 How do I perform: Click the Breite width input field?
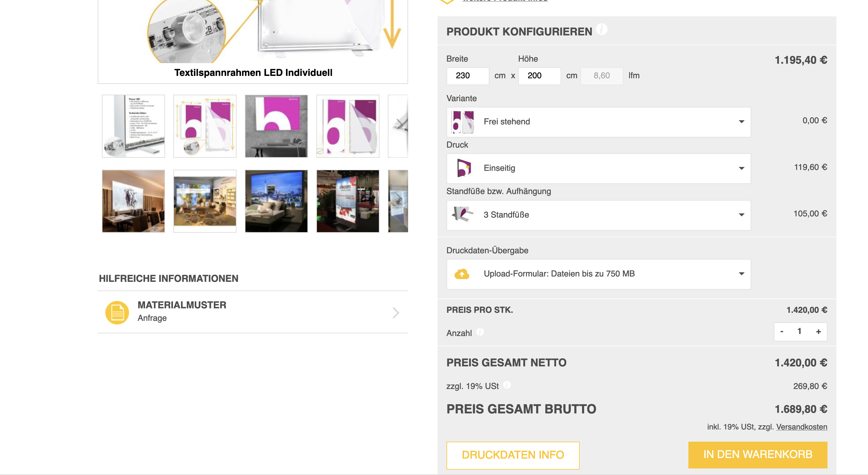[467, 76]
